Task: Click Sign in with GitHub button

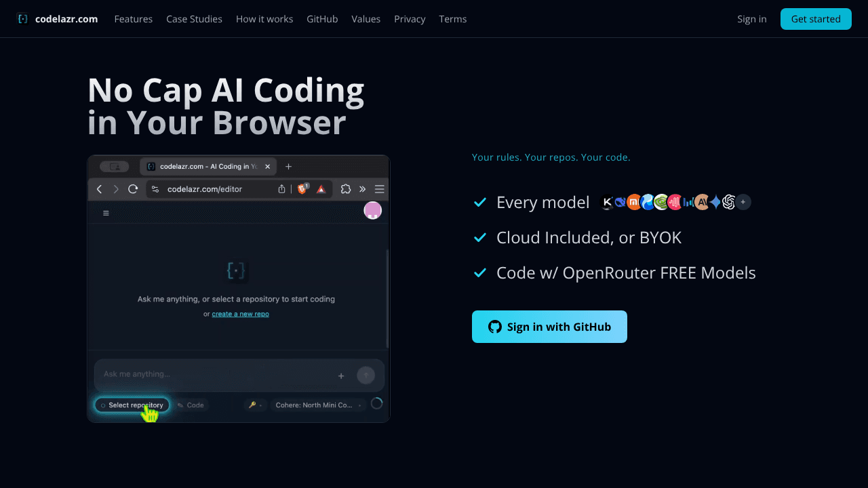Action: pyautogui.click(x=549, y=327)
